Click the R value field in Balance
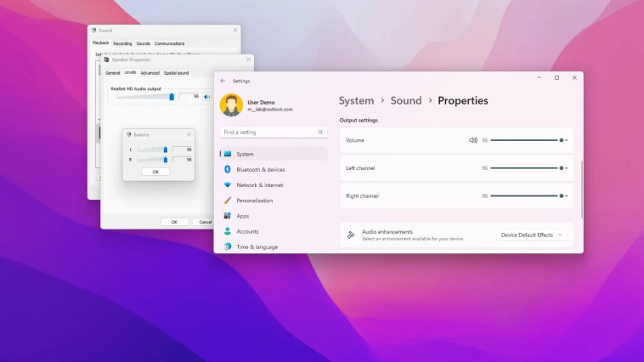The height and width of the screenshot is (362, 644). [x=183, y=160]
